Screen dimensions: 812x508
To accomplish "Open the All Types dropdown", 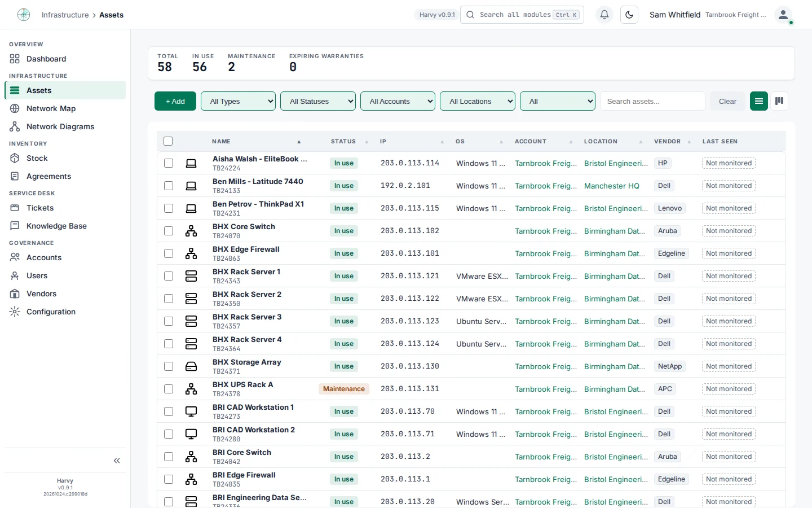I will pos(238,101).
